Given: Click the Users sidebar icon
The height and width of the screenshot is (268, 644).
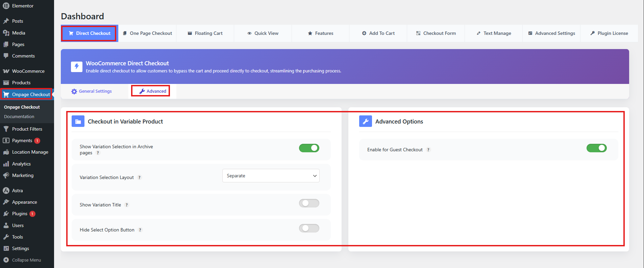Looking at the screenshot, I should pyautogui.click(x=6, y=225).
